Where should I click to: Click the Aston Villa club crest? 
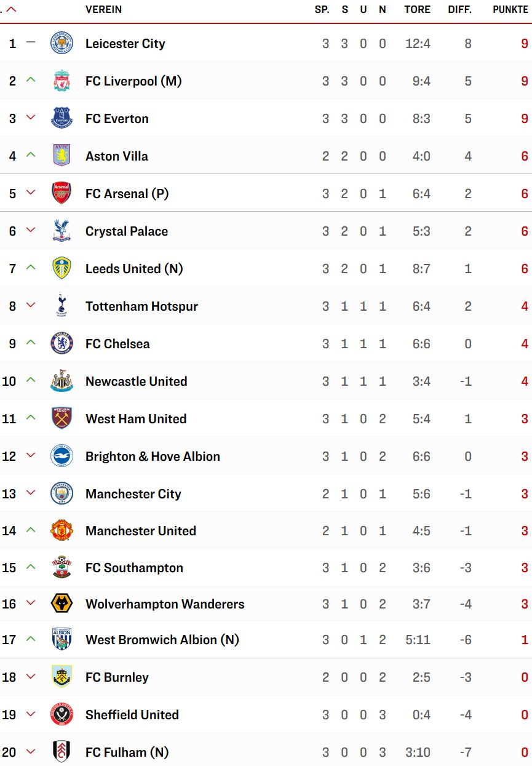[x=62, y=156]
